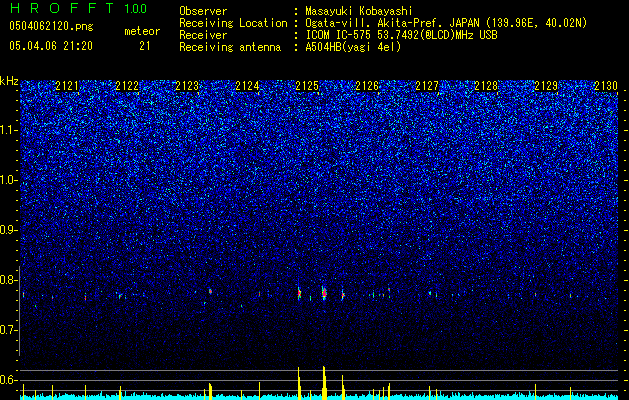Screen dimensions: 629x400
Task: Click the Receiving Location label
Action: pos(233,23)
